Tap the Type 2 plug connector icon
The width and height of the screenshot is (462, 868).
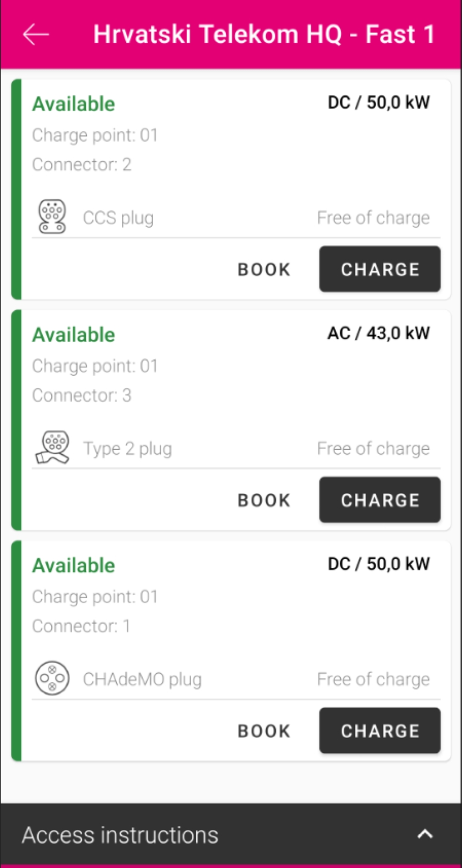point(52,447)
